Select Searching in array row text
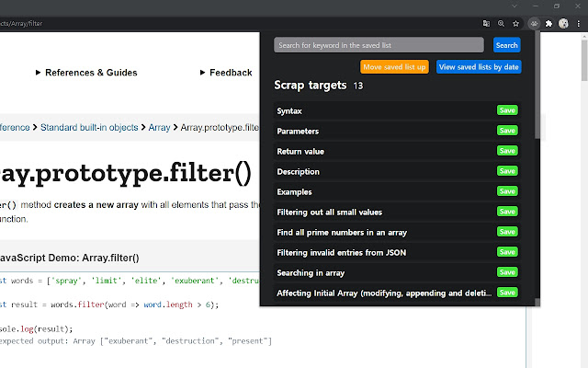The image size is (588, 368). (x=311, y=273)
